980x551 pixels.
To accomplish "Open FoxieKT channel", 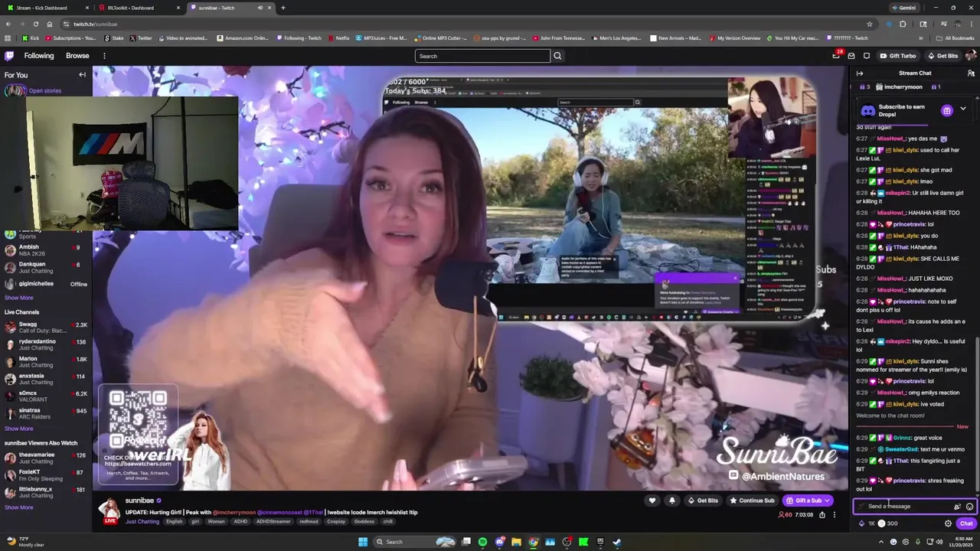I will 46,475.
